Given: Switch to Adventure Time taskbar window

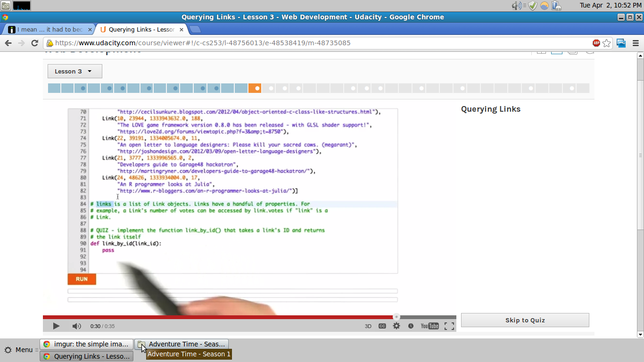Looking at the screenshot, I should point(182,344).
